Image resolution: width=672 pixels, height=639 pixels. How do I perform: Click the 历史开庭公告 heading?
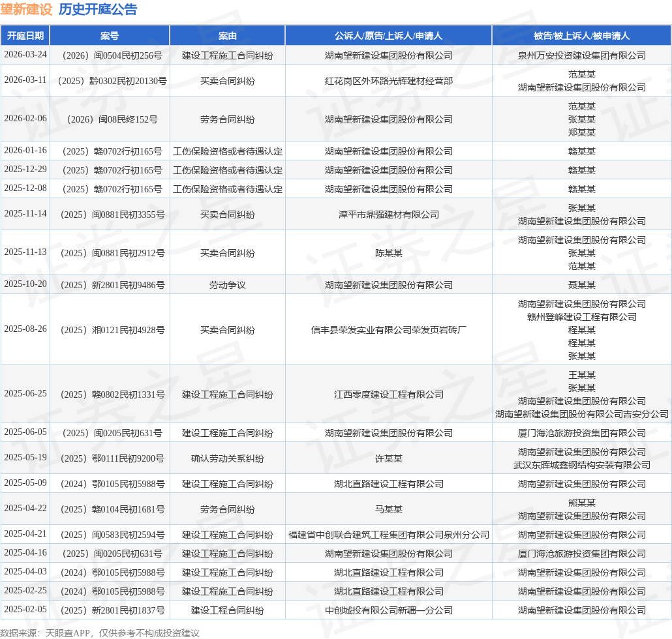[98, 9]
